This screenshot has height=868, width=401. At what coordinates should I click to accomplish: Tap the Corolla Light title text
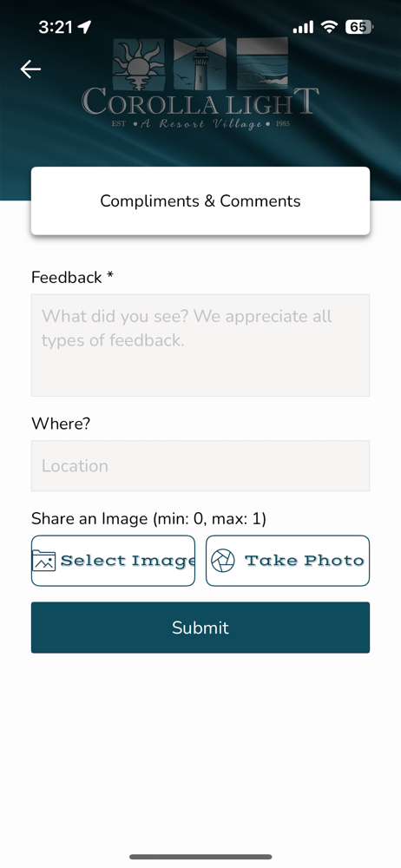click(200, 102)
